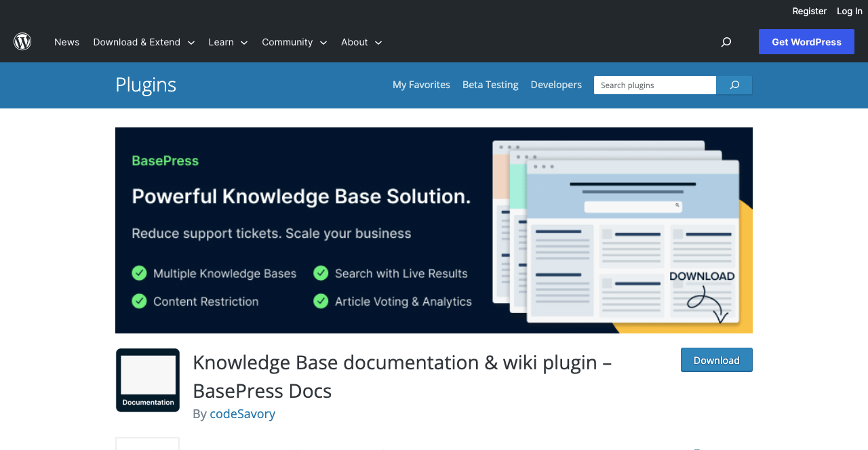Click the Plugins heading link

tap(146, 85)
